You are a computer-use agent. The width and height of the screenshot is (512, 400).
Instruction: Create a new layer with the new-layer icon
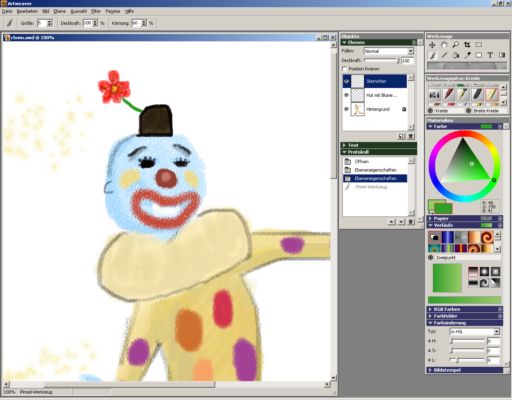(401, 136)
